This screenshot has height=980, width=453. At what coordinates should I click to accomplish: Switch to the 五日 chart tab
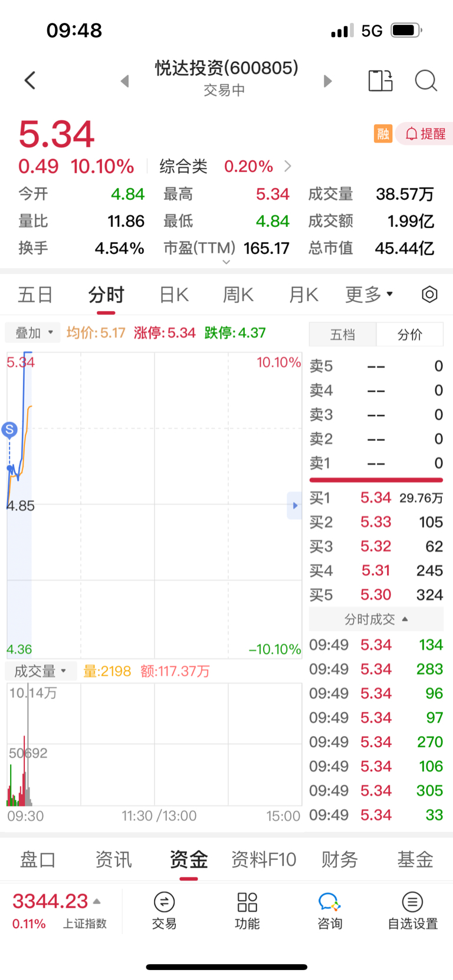[x=35, y=294]
